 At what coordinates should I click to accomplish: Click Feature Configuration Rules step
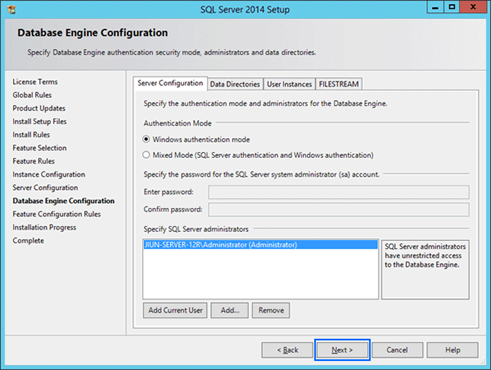click(x=56, y=214)
